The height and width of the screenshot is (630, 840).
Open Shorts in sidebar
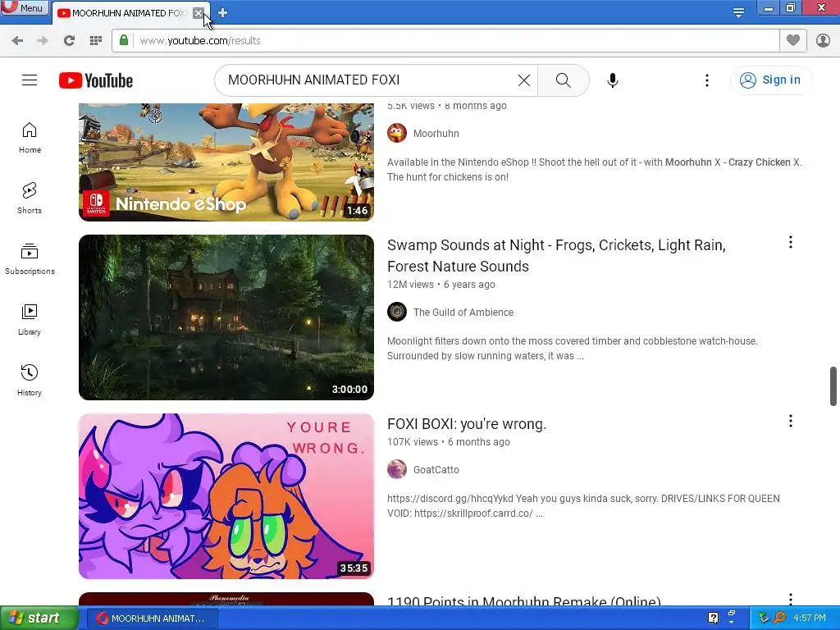(30, 199)
